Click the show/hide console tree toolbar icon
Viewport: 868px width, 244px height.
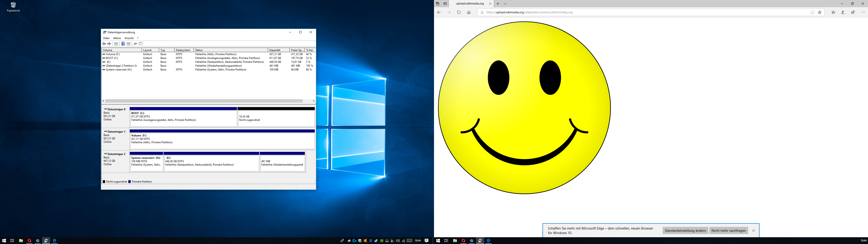click(x=116, y=44)
